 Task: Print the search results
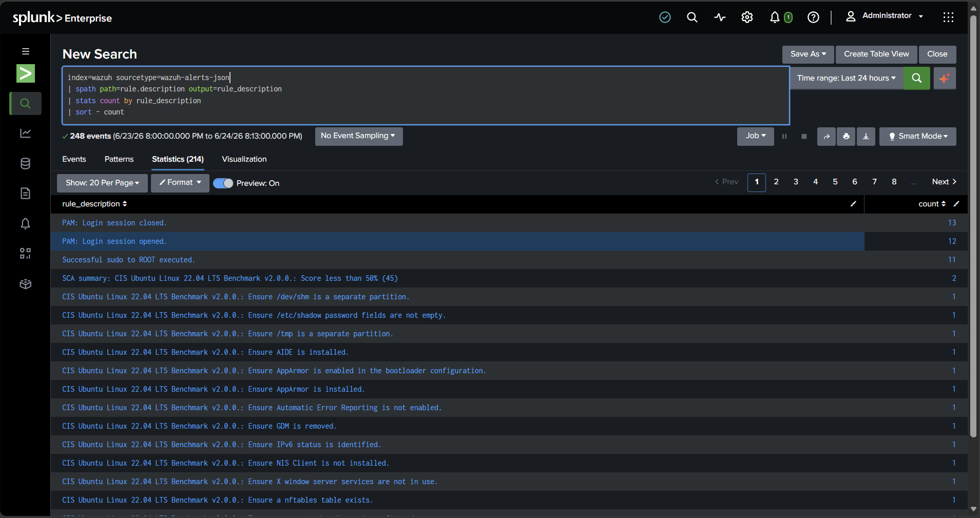[846, 137]
